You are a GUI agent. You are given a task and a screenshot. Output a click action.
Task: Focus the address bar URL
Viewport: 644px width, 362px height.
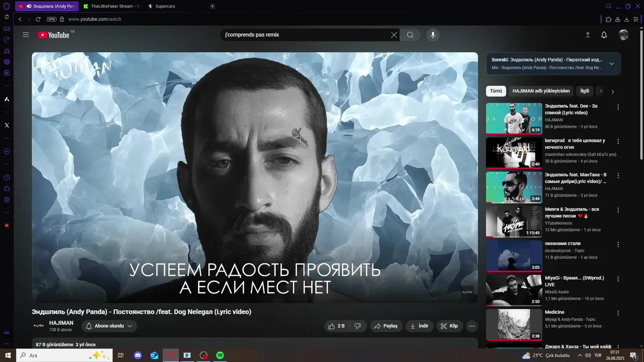[x=95, y=19]
